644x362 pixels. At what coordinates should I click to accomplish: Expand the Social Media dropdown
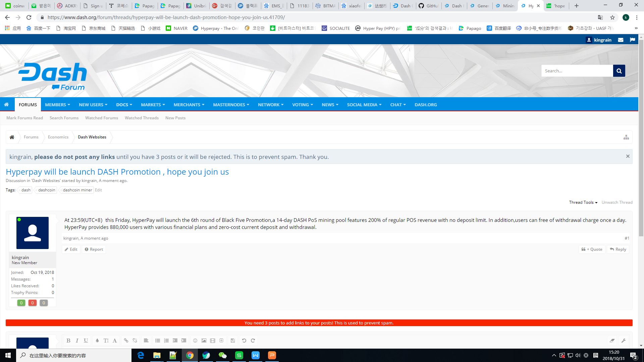pos(364,105)
